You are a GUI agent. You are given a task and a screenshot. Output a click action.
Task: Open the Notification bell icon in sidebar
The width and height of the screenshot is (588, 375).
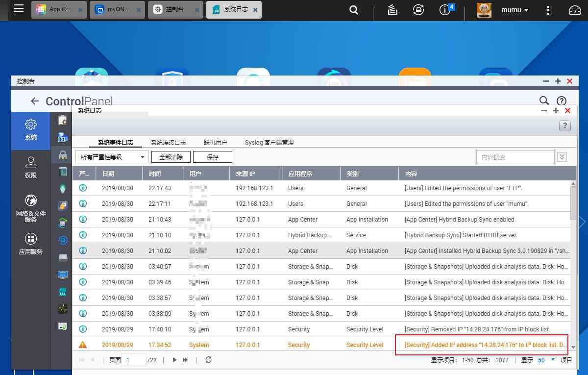pyautogui.click(x=63, y=206)
